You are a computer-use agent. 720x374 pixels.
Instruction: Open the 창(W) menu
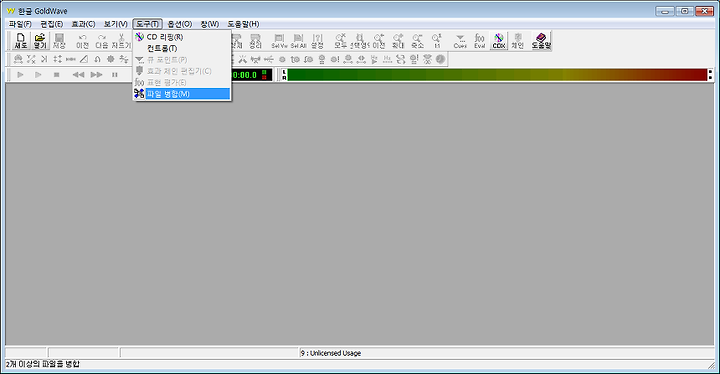pos(209,24)
